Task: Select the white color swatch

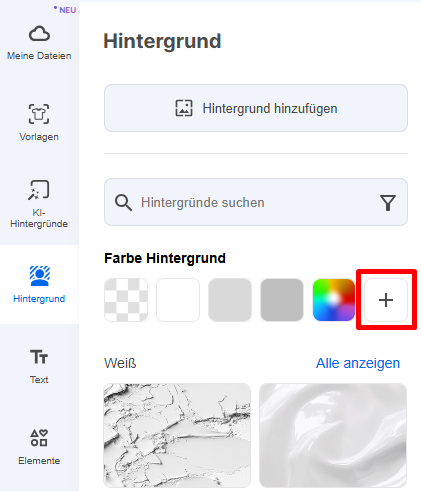Action: click(178, 300)
